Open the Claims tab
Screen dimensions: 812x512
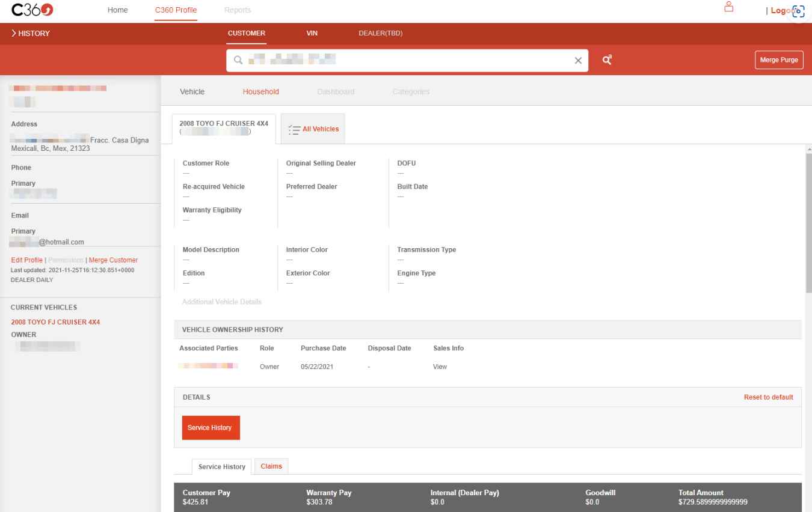[x=271, y=466]
